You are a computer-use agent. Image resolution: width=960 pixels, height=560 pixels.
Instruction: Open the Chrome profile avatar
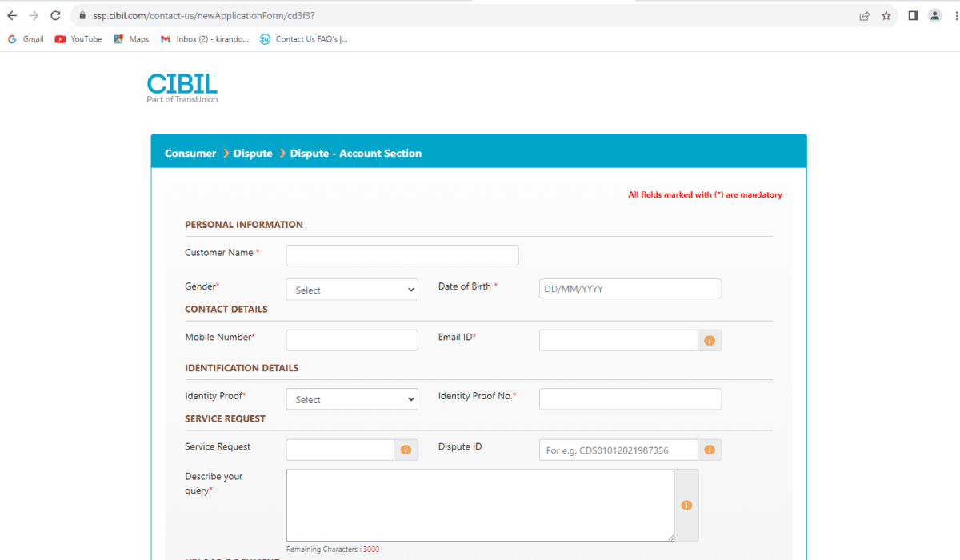pos(934,15)
